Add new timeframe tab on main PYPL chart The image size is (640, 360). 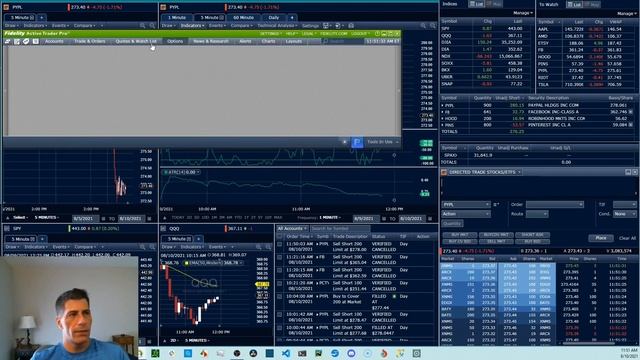coord(291,18)
